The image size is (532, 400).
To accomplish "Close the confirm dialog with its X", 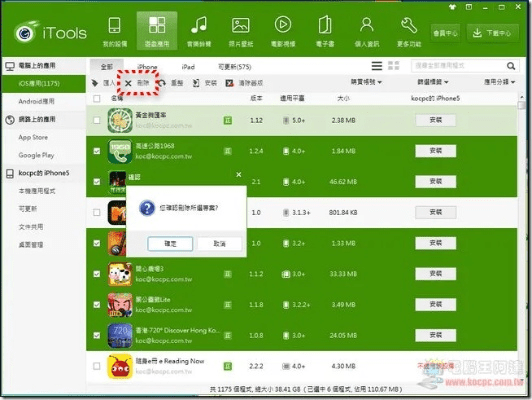I will [x=239, y=175].
